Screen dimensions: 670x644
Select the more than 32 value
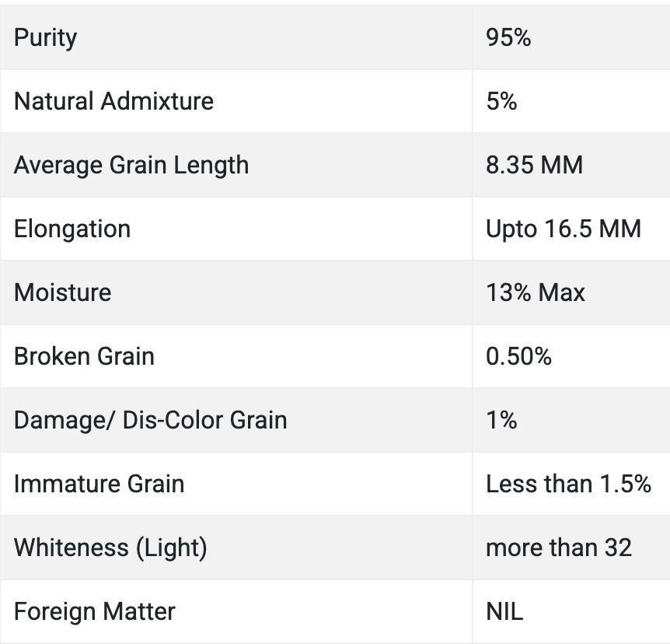pos(558,548)
